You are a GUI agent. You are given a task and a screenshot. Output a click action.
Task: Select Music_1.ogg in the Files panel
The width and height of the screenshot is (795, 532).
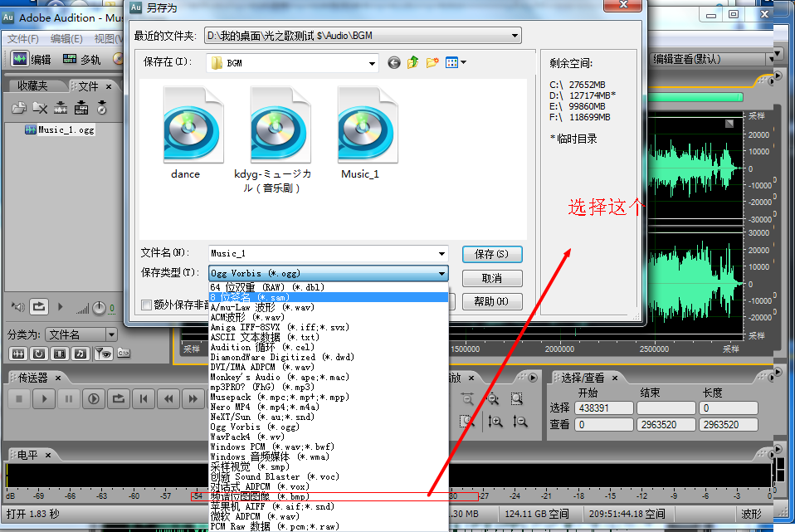[60, 129]
